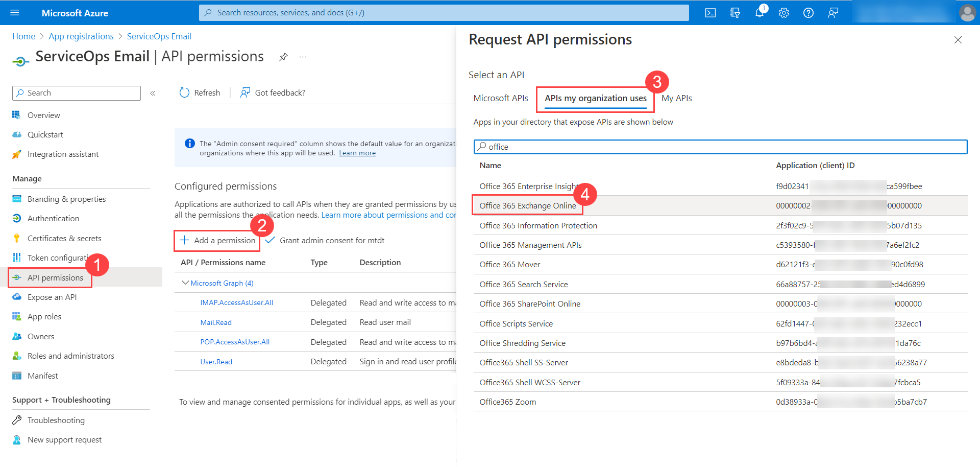This screenshot has height=467, width=980.
Task: Open the Azure notifications bell
Action: (759, 13)
